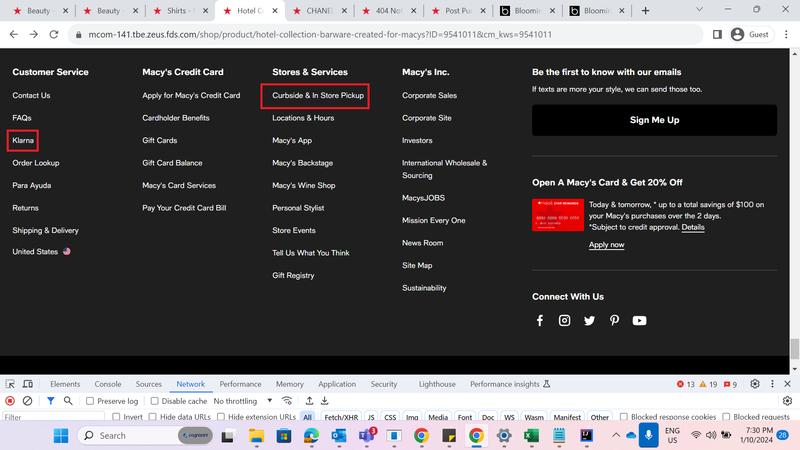This screenshot has width=800, height=450.
Task: Open Macy's Twitter icon
Action: (589, 320)
